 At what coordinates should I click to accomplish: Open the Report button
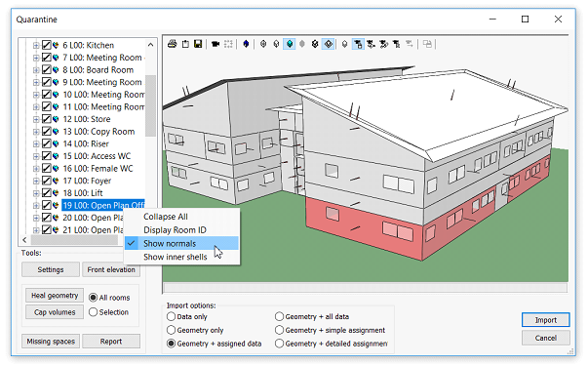coord(111,342)
